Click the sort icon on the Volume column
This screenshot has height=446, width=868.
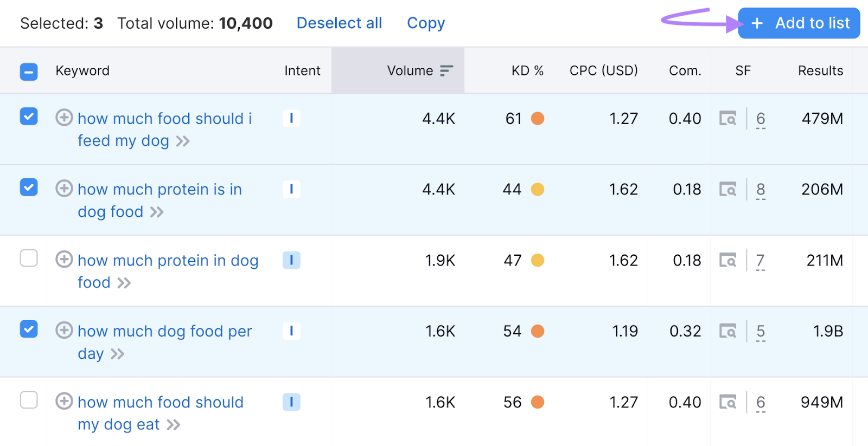click(x=446, y=70)
